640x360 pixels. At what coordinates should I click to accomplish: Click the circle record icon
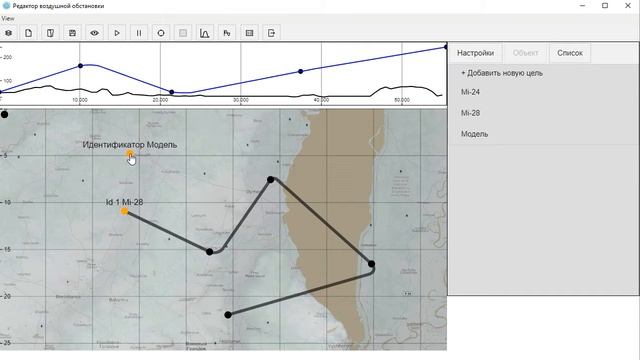161,33
